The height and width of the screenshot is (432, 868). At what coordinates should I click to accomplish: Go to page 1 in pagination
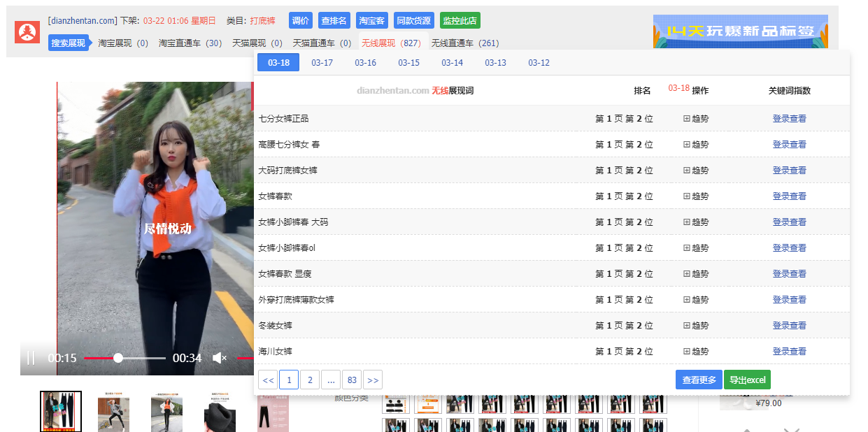[289, 380]
